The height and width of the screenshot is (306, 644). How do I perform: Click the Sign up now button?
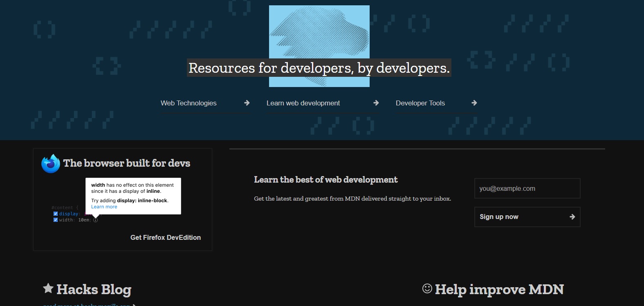(527, 217)
